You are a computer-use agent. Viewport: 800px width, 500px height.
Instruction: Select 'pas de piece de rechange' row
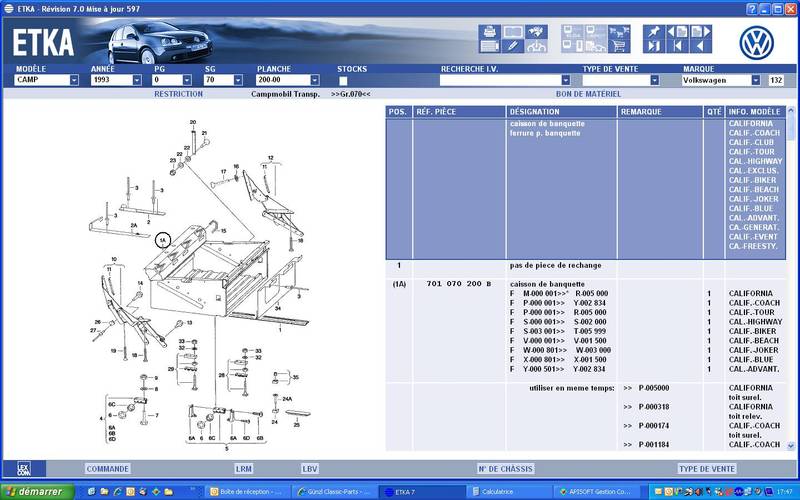tap(555, 265)
